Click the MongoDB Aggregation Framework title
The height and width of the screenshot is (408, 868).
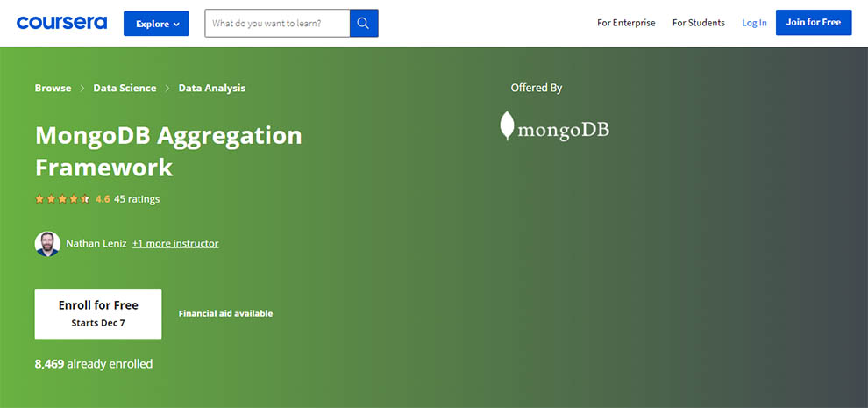click(168, 151)
